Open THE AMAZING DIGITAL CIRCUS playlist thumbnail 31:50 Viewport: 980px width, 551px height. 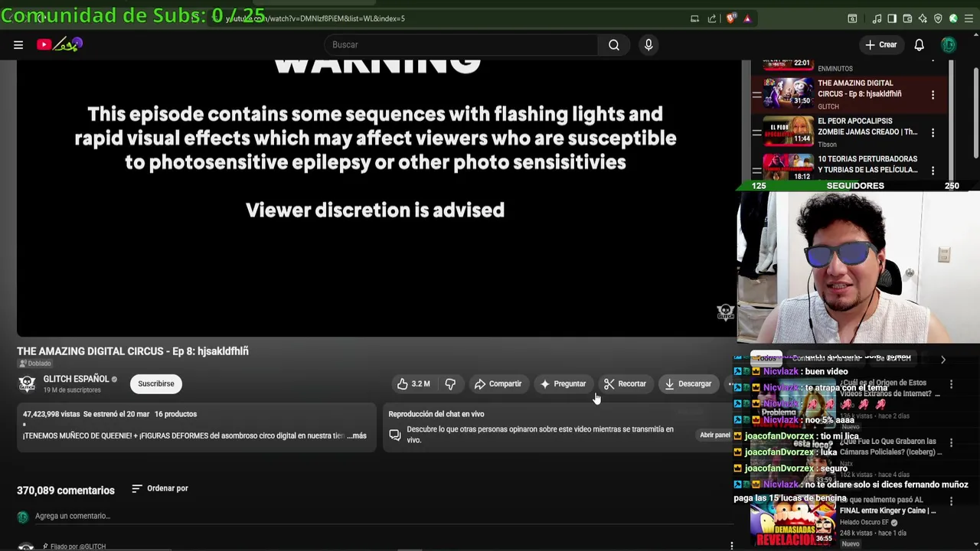788,93
